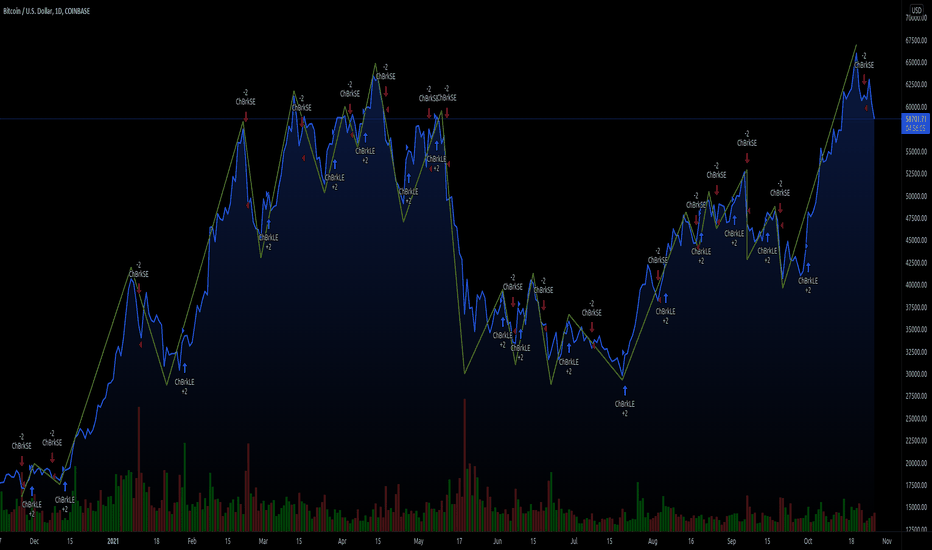
Task: Click the red down arrow at January 2021 peak
Action: [139, 288]
